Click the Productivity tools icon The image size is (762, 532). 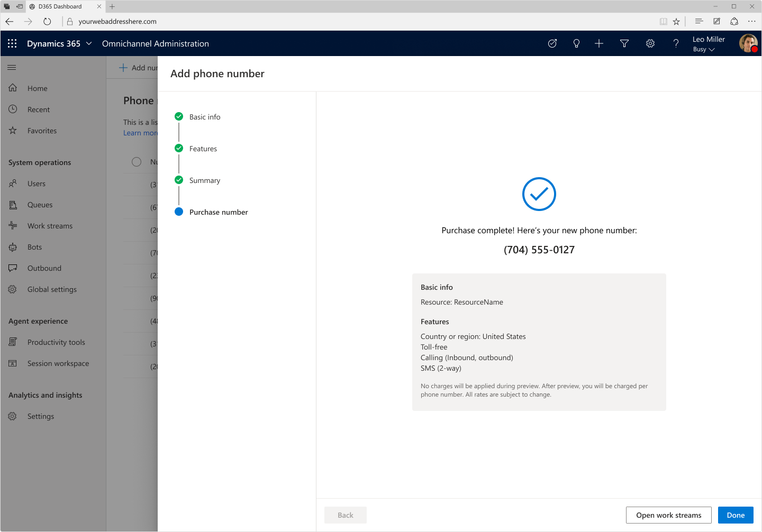[13, 342]
